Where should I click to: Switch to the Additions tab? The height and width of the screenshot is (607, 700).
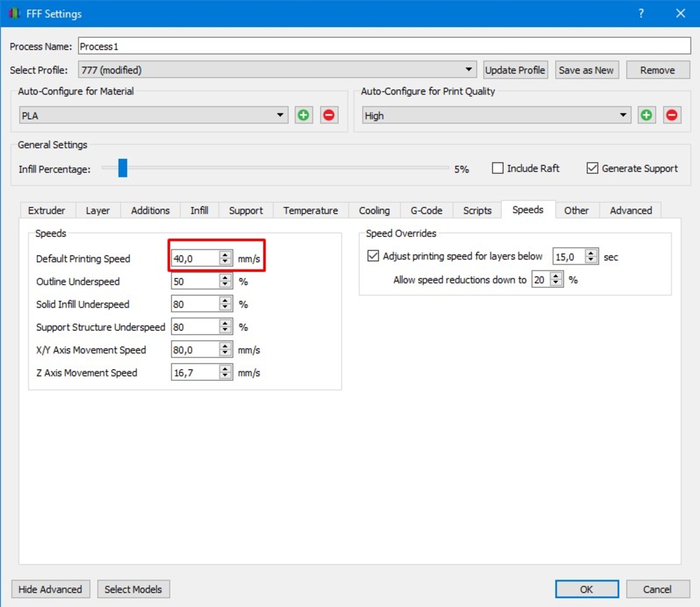[150, 210]
